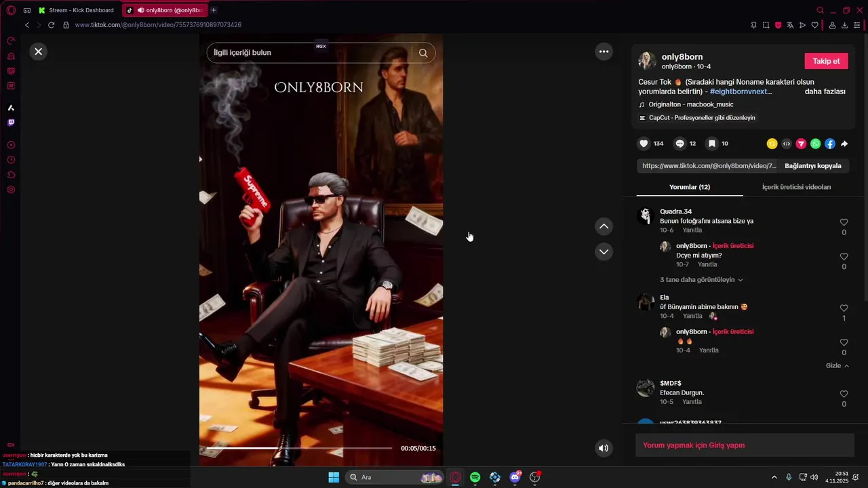The height and width of the screenshot is (488, 868).
Task: Get embed code with the code icon
Action: (787, 144)
